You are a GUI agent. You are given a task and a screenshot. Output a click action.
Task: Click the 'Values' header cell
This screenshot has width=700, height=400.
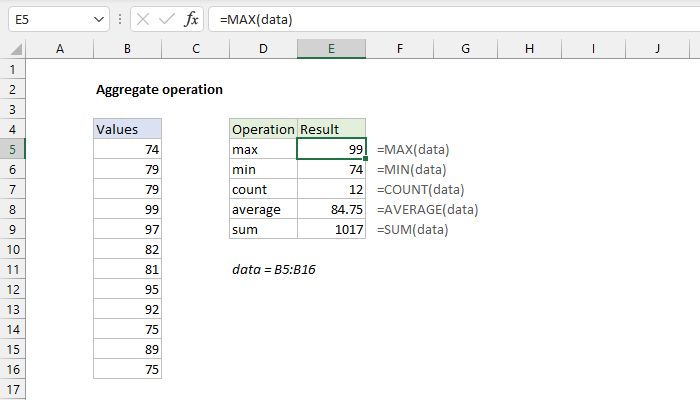click(x=127, y=129)
